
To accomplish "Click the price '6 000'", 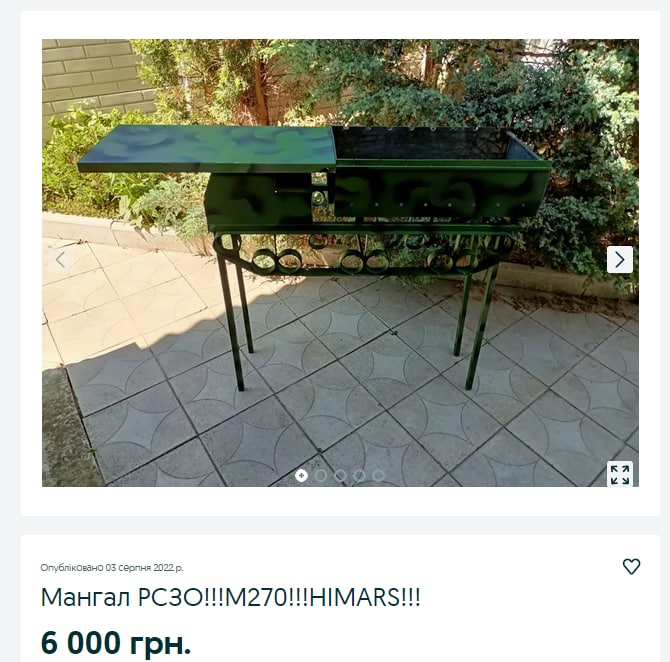I will click(81, 642).
